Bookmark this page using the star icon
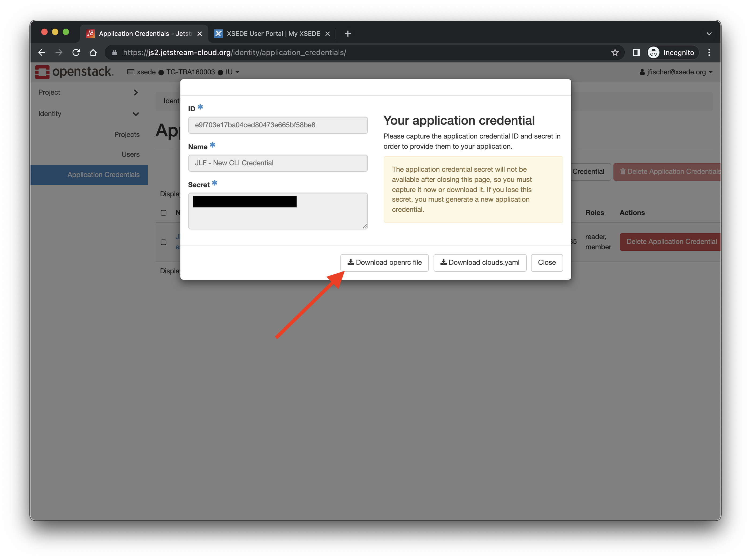This screenshot has width=751, height=560. [x=615, y=52]
